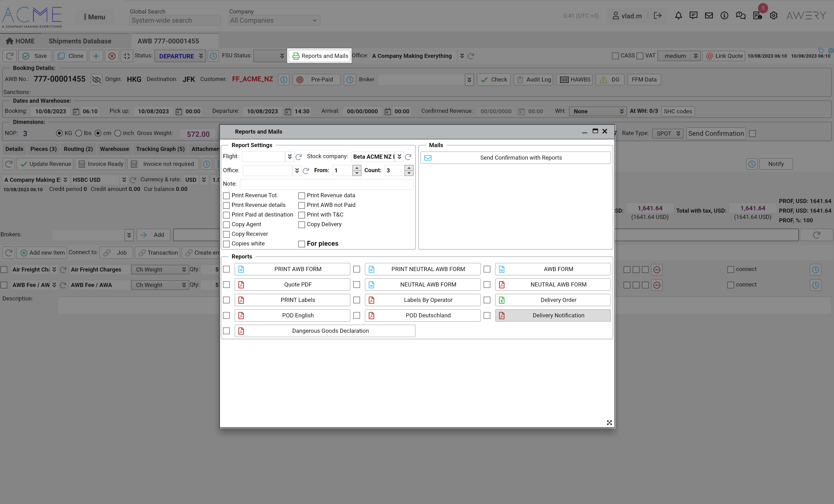Click Dangerous Goods Declaration report button
Image resolution: width=834 pixels, height=504 pixels.
[330, 331]
